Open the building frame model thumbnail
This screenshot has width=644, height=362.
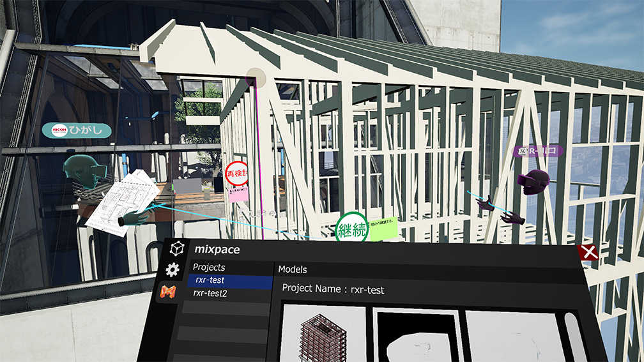pyautogui.click(x=323, y=334)
